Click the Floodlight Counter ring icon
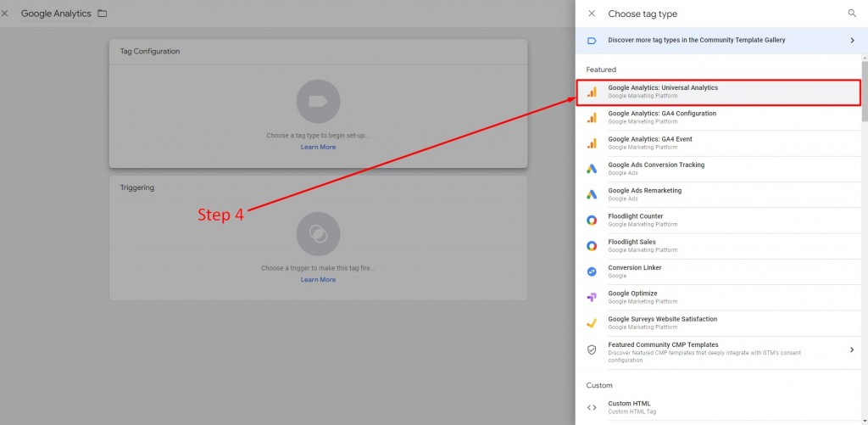This screenshot has height=425, width=868. coord(591,221)
